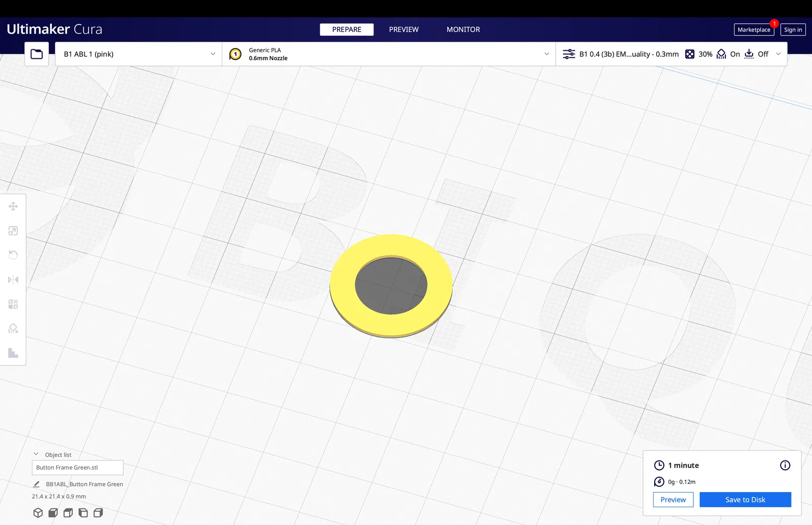The height and width of the screenshot is (525, 812).
Task: Collapse the Object list
Action: (36, 454)
